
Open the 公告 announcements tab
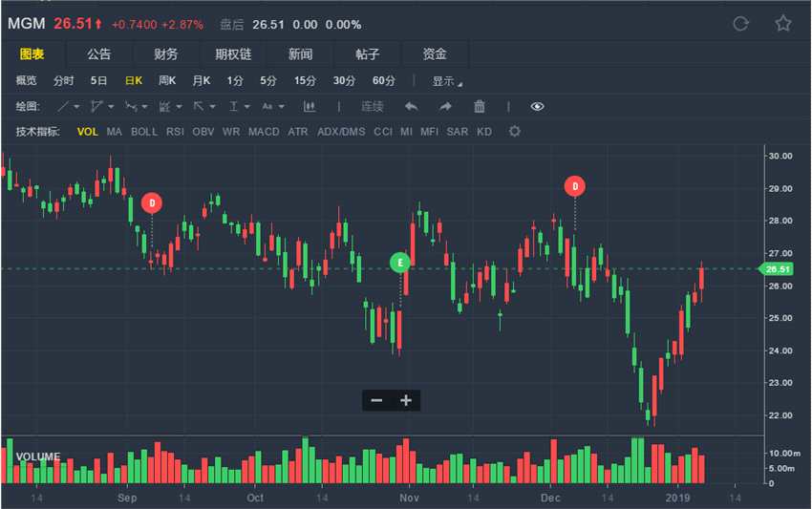[99, 53]
